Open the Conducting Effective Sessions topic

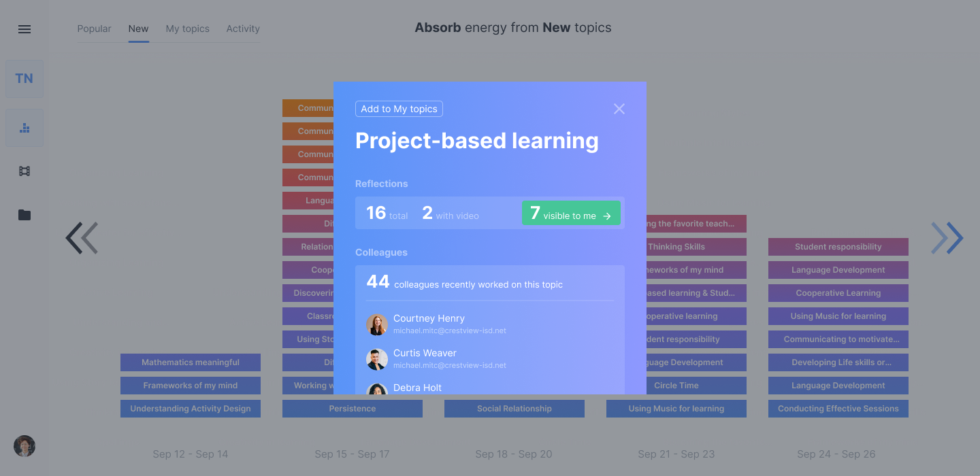point(838,409)
